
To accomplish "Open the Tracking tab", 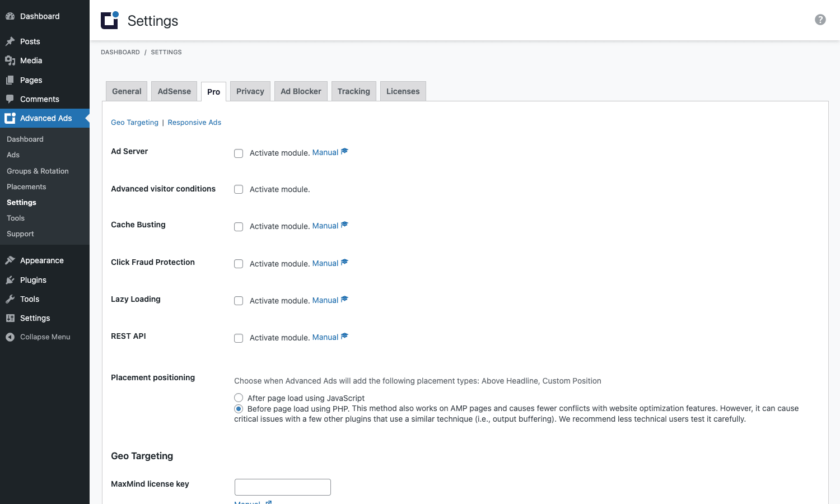I will click(x=353, y=91).
